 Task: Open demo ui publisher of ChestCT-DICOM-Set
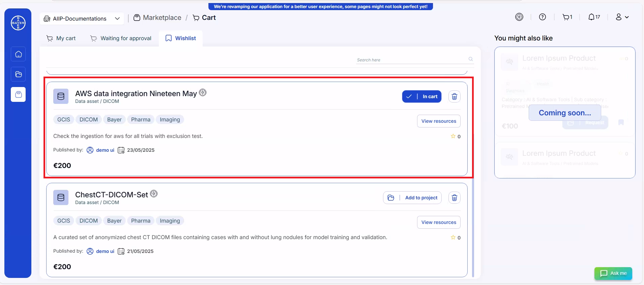coord(105,251)
